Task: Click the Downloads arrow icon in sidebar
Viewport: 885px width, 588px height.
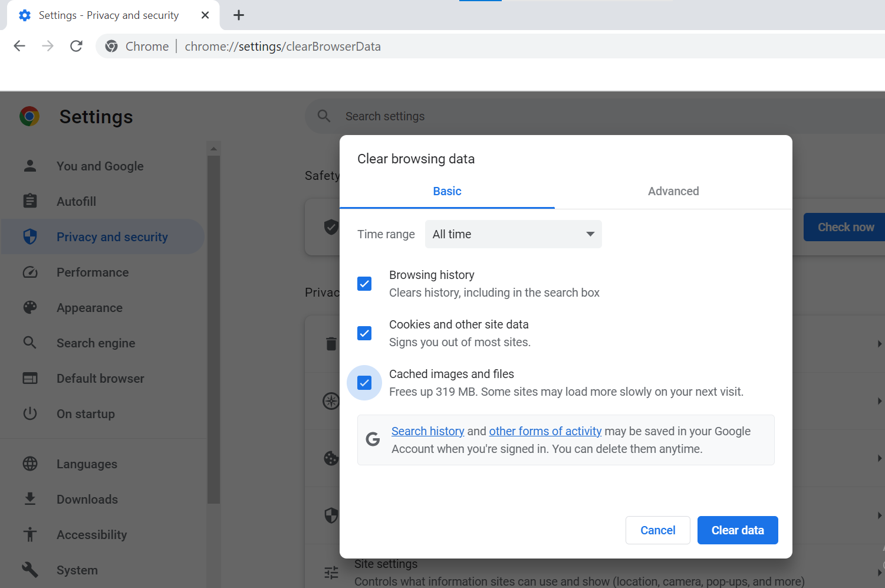Action: point(30,500)
